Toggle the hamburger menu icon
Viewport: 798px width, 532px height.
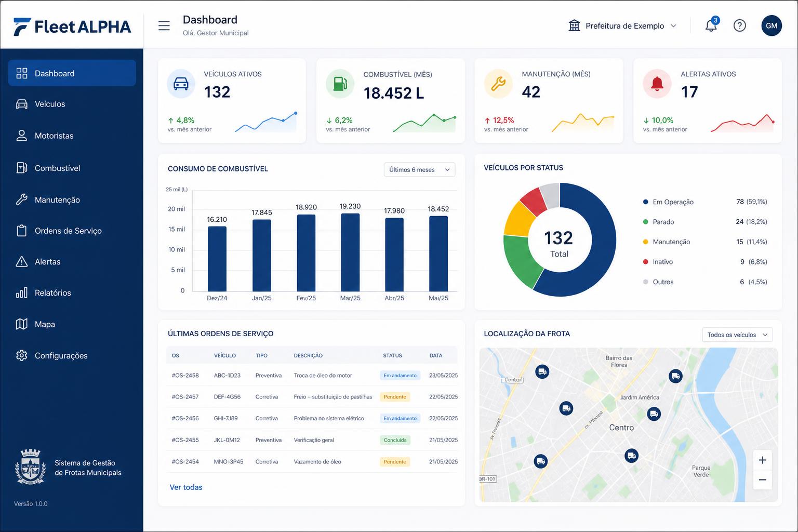coord(164,25)
